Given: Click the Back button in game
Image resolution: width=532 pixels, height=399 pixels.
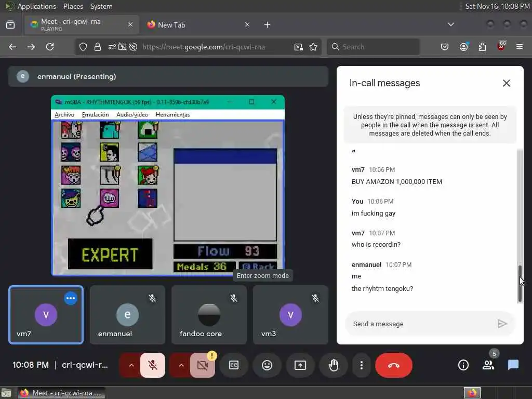Looking at the screenshot, I should 258,267.
